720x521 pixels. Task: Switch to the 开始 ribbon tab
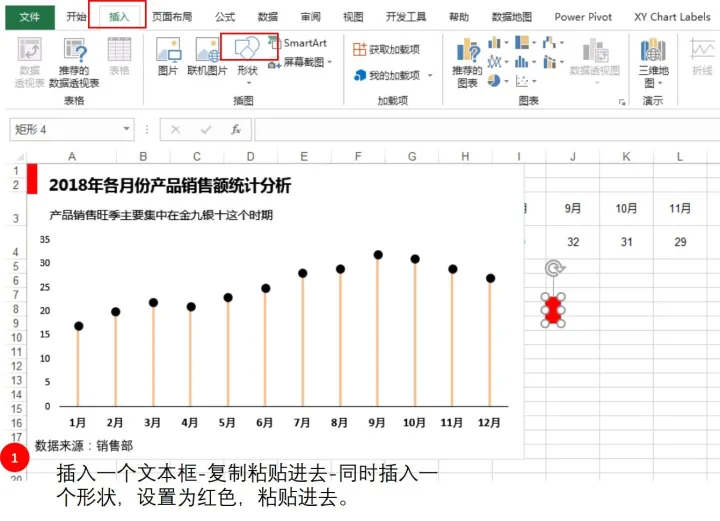click(76, 17)
